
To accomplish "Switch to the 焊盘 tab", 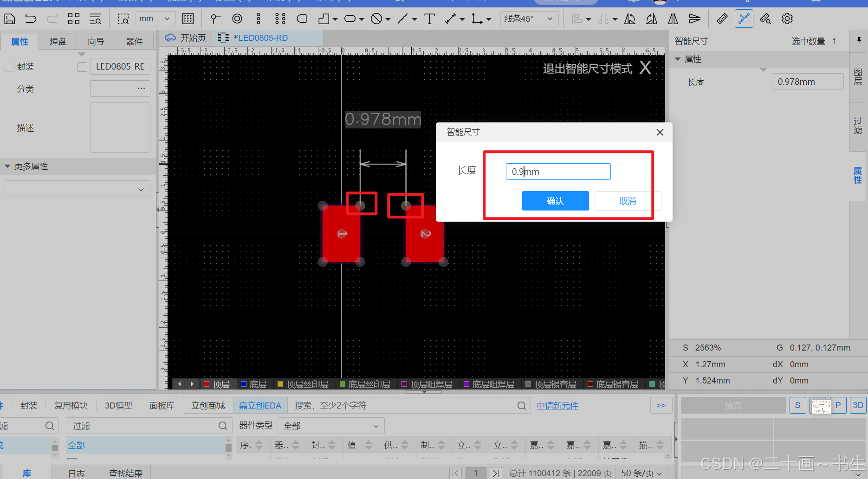I will [58, 42].
